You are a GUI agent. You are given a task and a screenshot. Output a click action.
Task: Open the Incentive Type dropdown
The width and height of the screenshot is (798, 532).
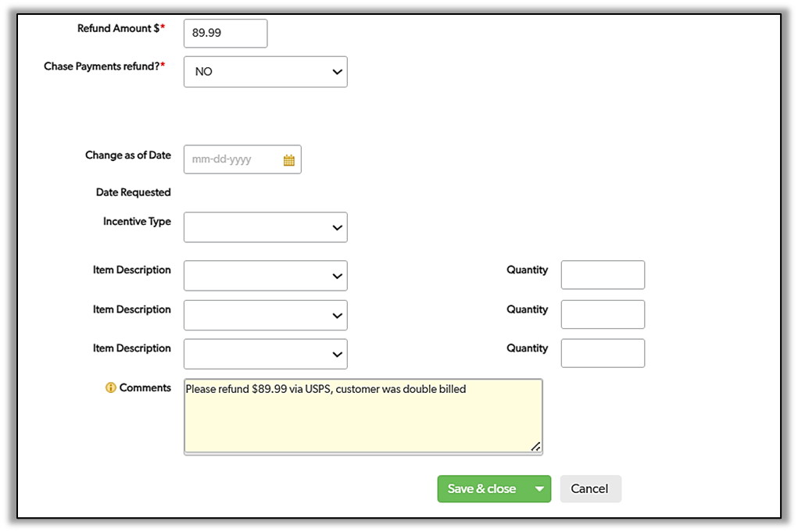[265, 228]
